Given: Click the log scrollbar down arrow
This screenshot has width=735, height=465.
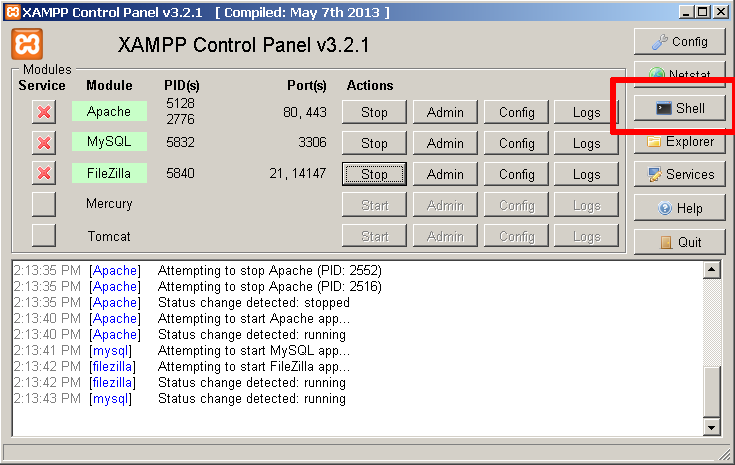Looking at the screenshot, I should [712, 427].
